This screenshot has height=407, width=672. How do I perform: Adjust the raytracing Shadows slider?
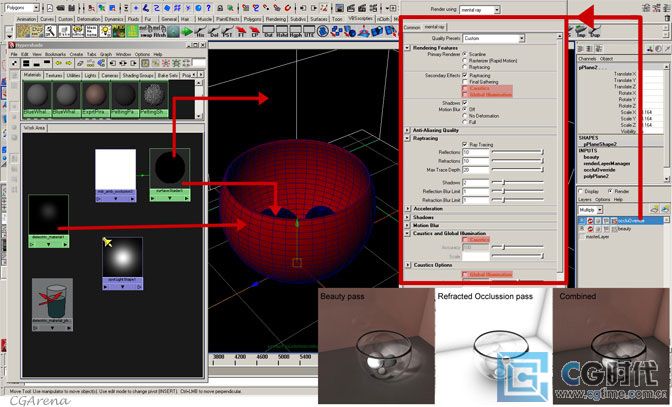click(x=518, y=183)
